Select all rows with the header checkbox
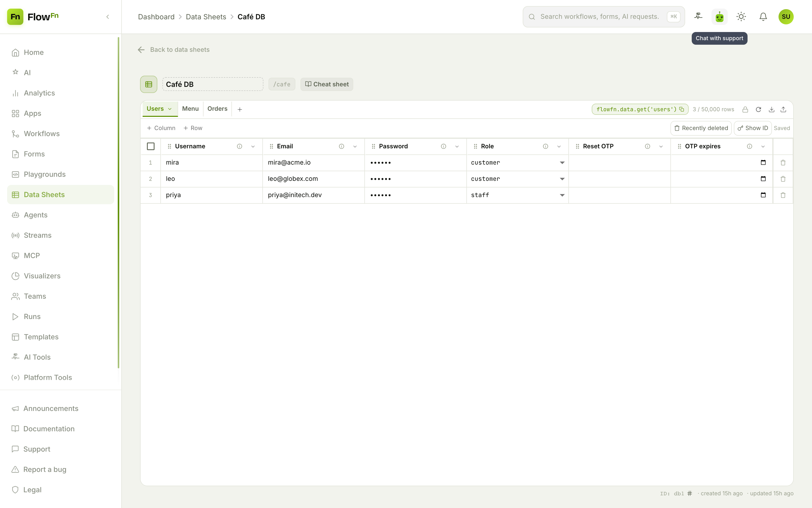The image size is (812, 508). click(151, 147)
